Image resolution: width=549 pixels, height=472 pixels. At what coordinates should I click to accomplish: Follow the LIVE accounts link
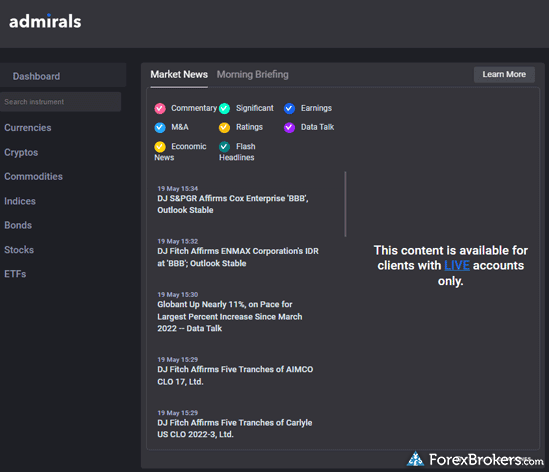coord(457,265)
